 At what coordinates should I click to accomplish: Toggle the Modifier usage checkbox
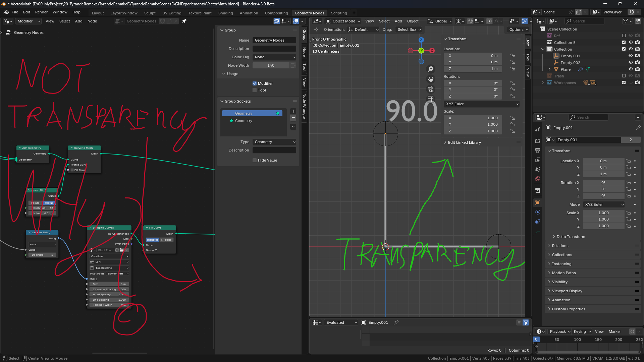tap(255, 83)
